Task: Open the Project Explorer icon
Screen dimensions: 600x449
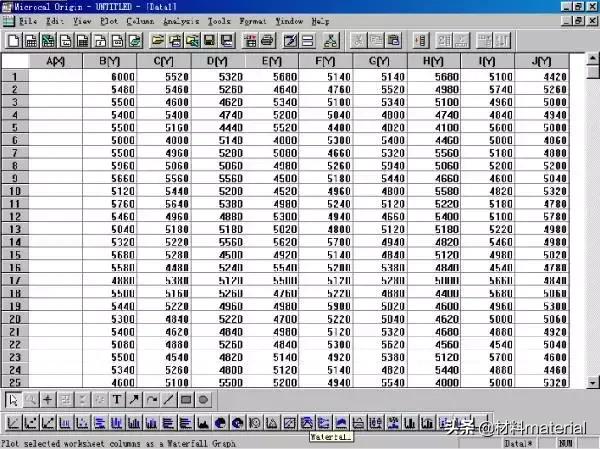Action: tap(331, 41)
